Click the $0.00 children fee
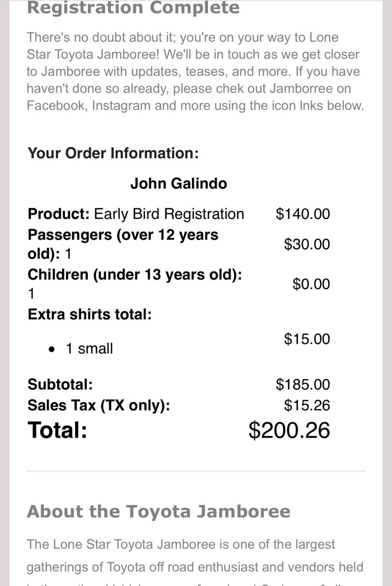 pyautogui.click(x=311, y=284)
